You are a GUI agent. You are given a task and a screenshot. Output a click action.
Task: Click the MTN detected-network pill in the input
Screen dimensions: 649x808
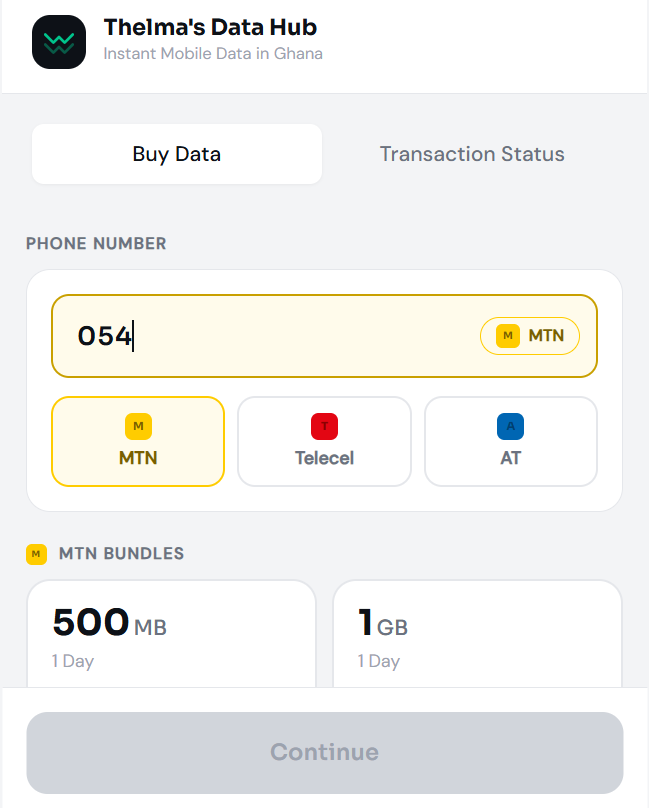pyautogui.click(x=530, y=336)
